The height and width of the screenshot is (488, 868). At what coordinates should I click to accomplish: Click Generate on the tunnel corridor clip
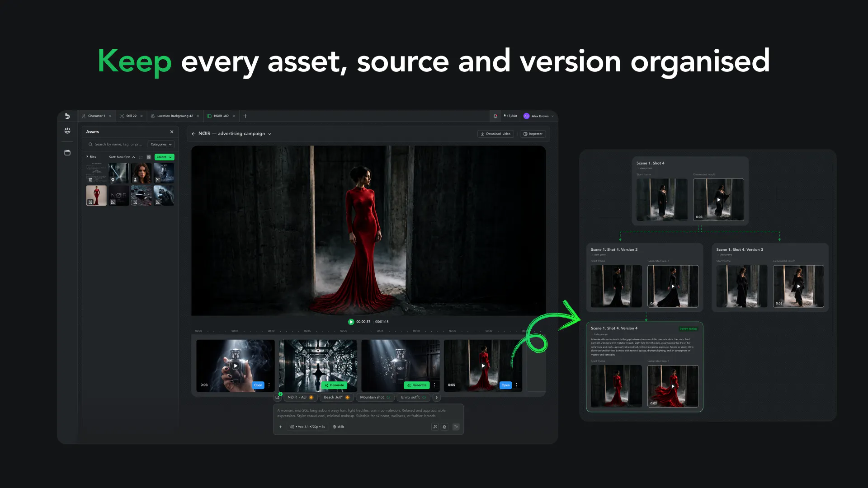[335, 385]
